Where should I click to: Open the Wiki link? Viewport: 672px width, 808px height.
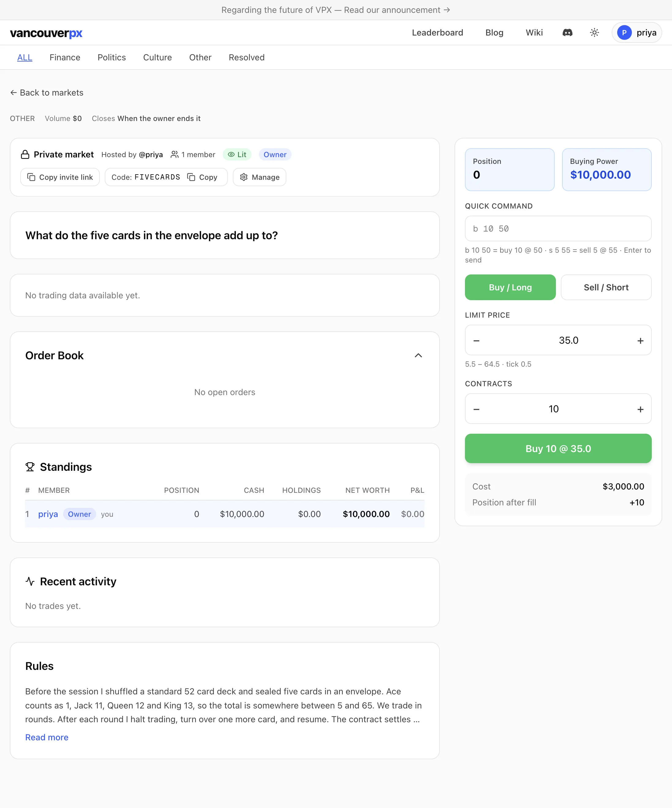point(534,33)
